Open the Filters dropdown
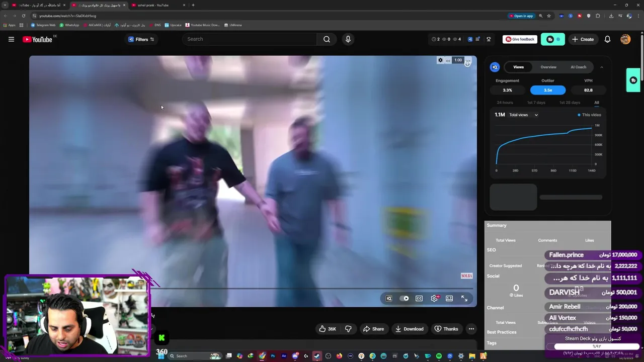The width and height of the screenshot is (644, 362). 141,39
